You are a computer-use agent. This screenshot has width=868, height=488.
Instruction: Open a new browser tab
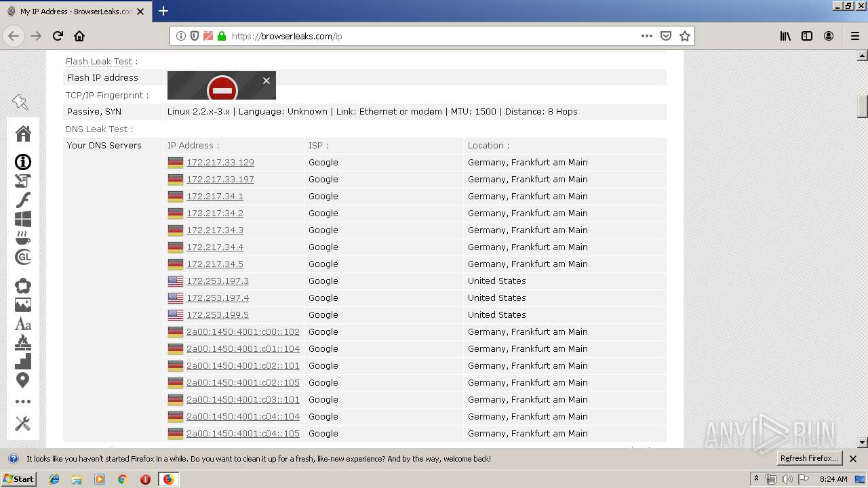(163, 11)
